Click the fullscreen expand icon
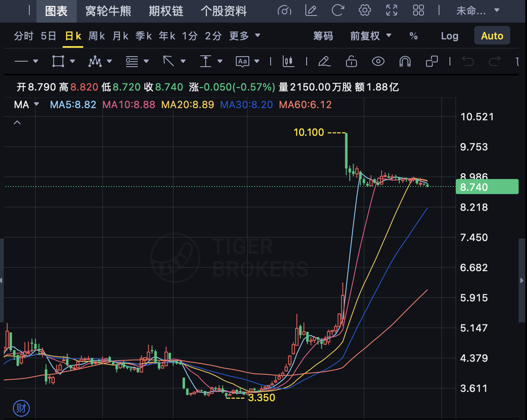 point(392,10)
